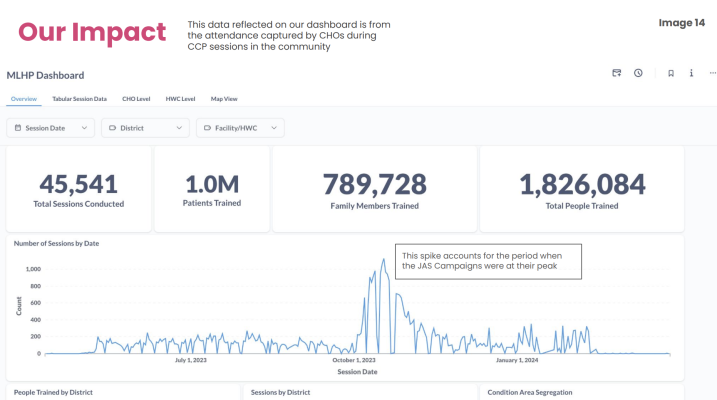
Task: Click the Number of Sessions by Date title
Action: tap(56, 243)
